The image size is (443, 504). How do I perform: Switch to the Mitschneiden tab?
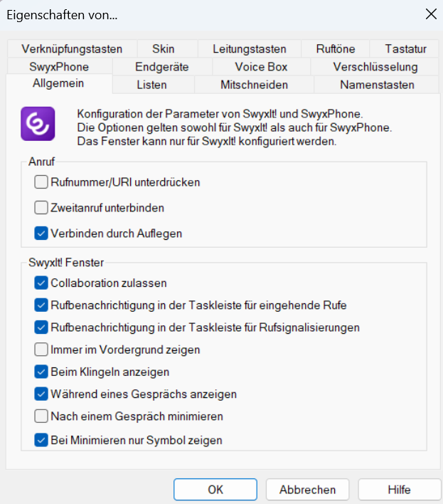[x=254, y=85]
